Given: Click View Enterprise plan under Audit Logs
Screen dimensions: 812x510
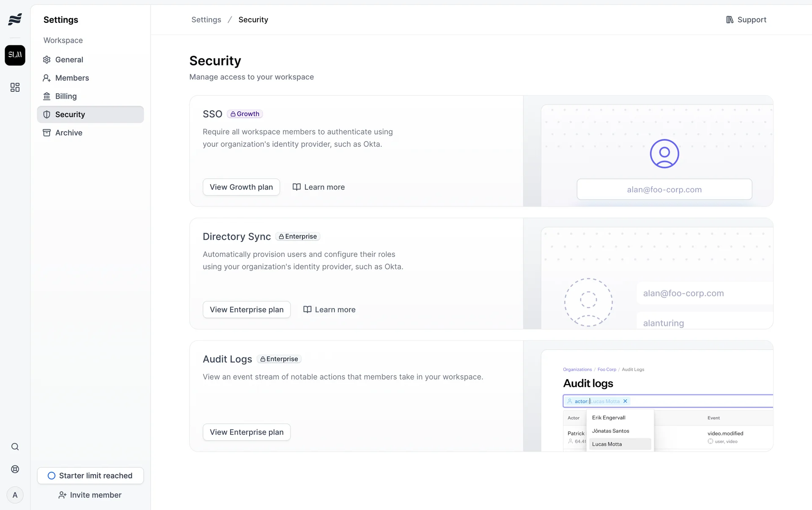Looking at the screenshot, I should point(247,432).
